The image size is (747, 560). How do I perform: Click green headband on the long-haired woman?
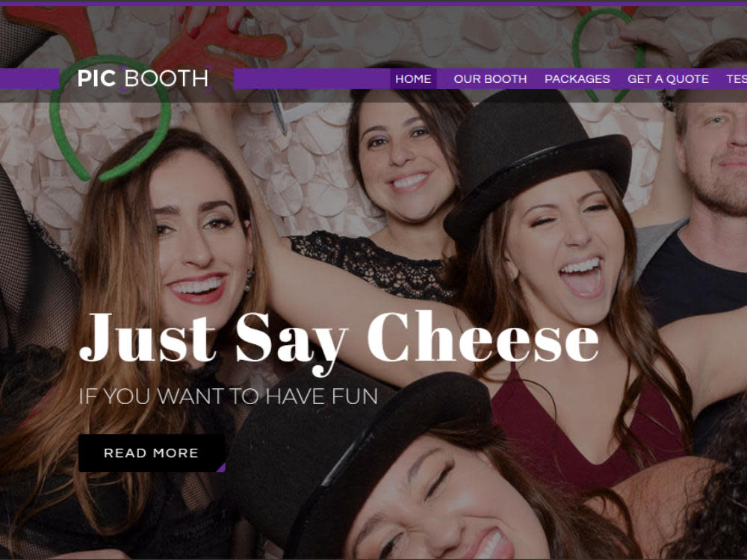click(x=110, y=119)
